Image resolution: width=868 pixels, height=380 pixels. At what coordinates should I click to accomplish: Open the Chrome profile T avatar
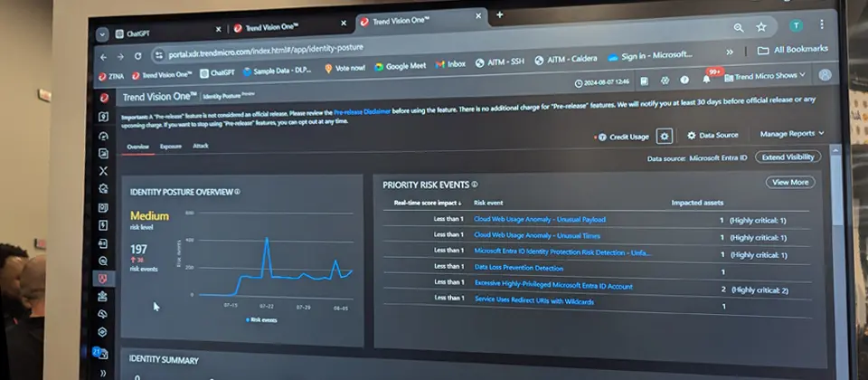coord(796,25)
